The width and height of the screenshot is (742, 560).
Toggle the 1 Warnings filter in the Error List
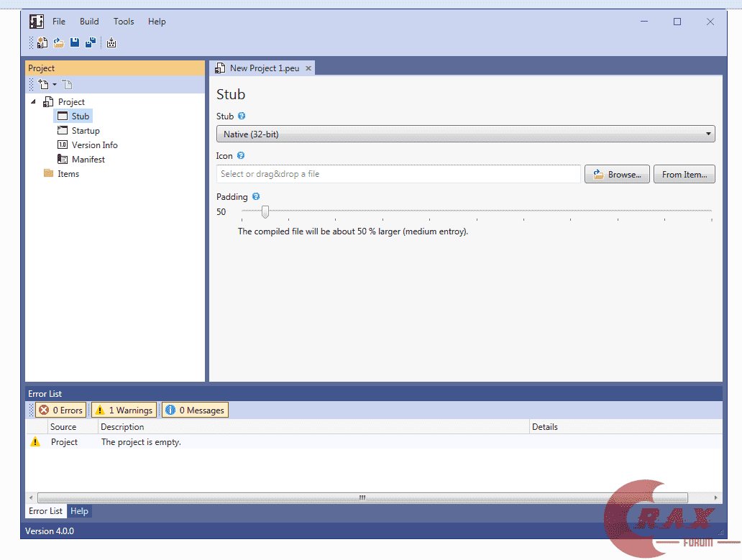click(x=123, y=410)
